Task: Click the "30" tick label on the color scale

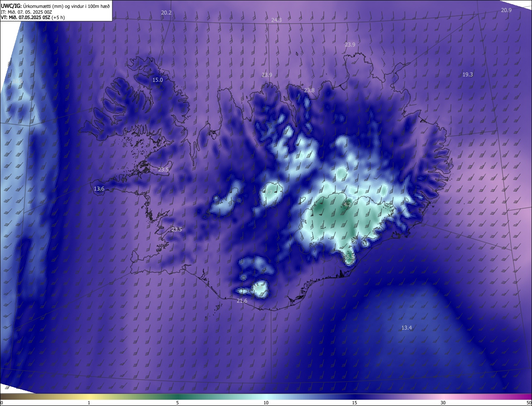Action: [443, 403]
